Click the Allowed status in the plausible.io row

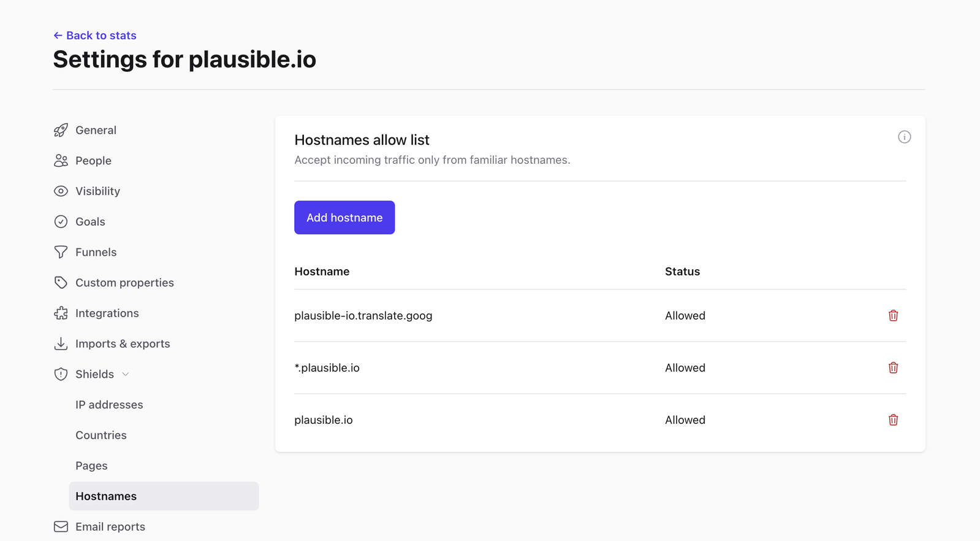point(685,420)
